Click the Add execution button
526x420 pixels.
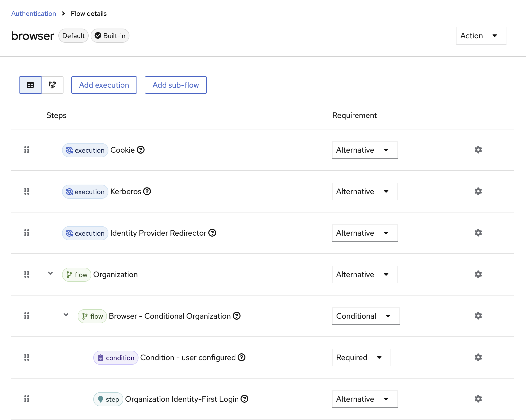pyautogui.click(x=104, y=85)
